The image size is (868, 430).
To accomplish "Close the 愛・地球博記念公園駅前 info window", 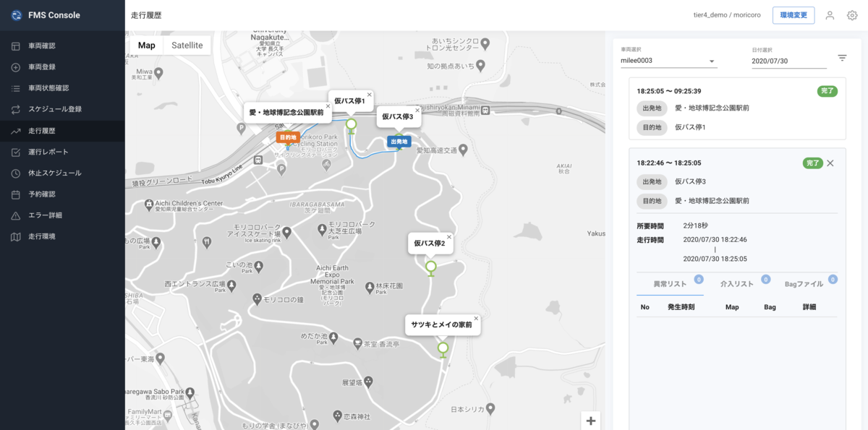I will pyautogui.click(x=328, y=106).
